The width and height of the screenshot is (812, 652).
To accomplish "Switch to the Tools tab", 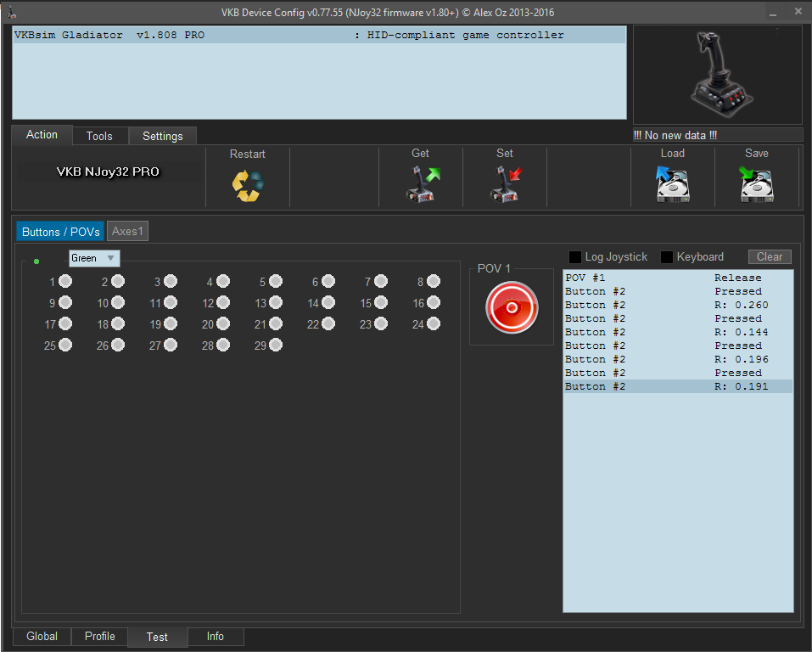I will (99, 137).
